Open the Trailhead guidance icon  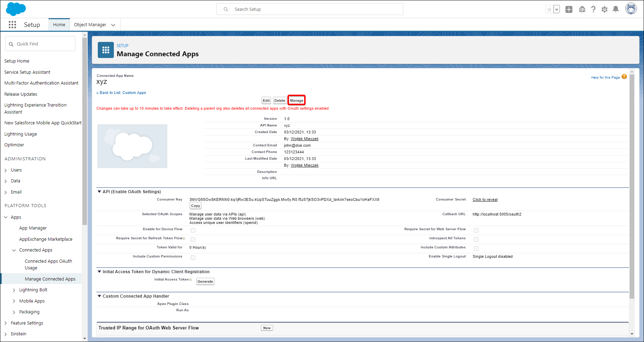point(582,9)
